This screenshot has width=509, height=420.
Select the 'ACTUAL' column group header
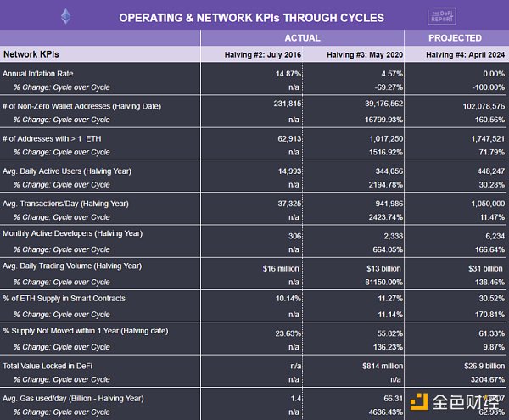click(303, 38)
